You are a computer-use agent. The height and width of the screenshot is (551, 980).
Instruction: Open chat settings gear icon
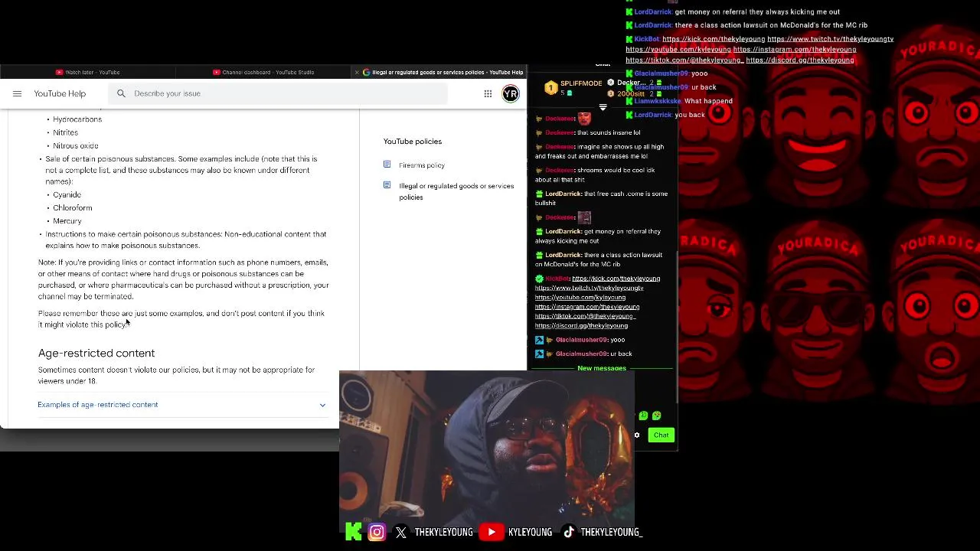636,435
